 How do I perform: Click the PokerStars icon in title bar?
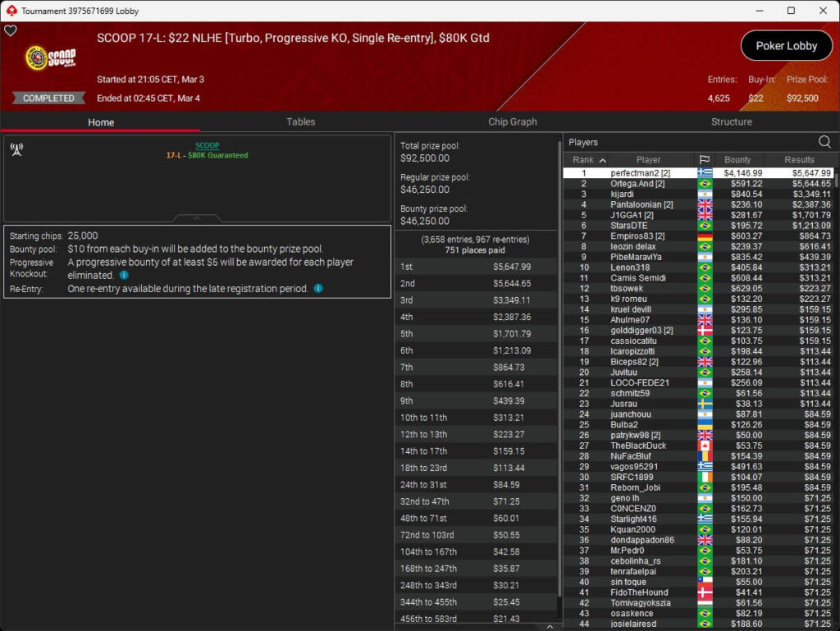coord(11,11)
